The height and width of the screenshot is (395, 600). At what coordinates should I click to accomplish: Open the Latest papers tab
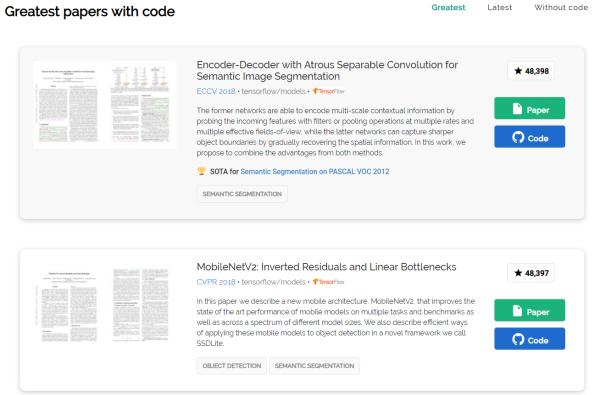click(499, 7)
